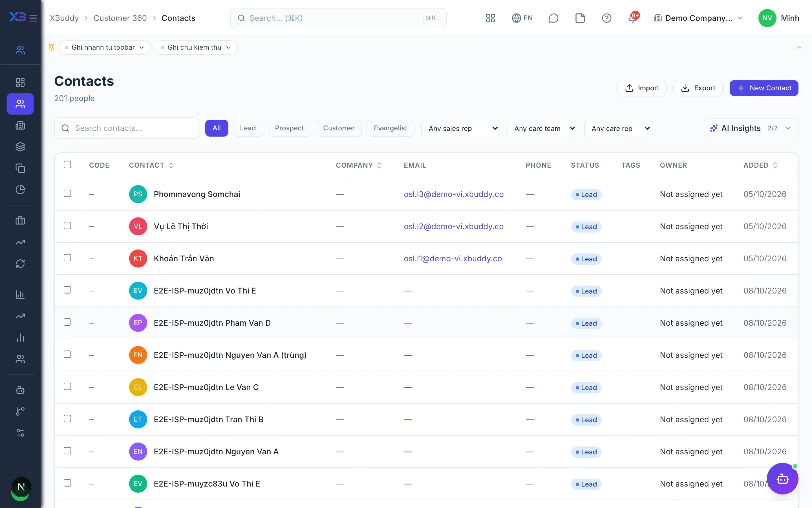812x508 pixels.
Task: Open the git branch icon in sidebar
Action: pos(20,411)
